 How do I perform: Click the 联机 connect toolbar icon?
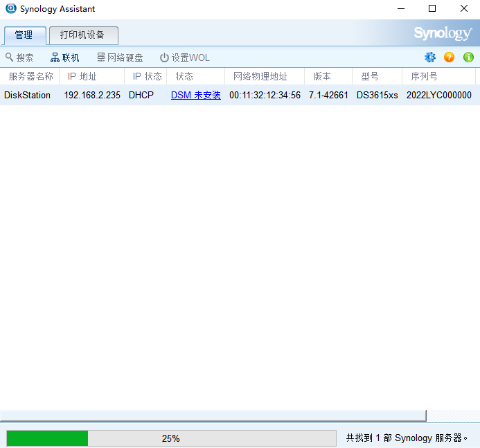[x=55, y=57]
